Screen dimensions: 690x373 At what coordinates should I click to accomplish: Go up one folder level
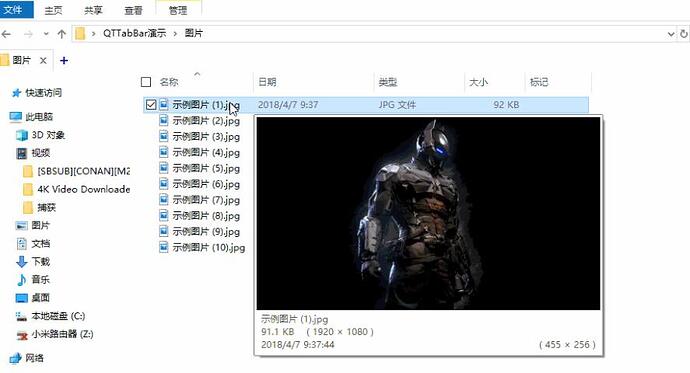(x=62, y=34)
